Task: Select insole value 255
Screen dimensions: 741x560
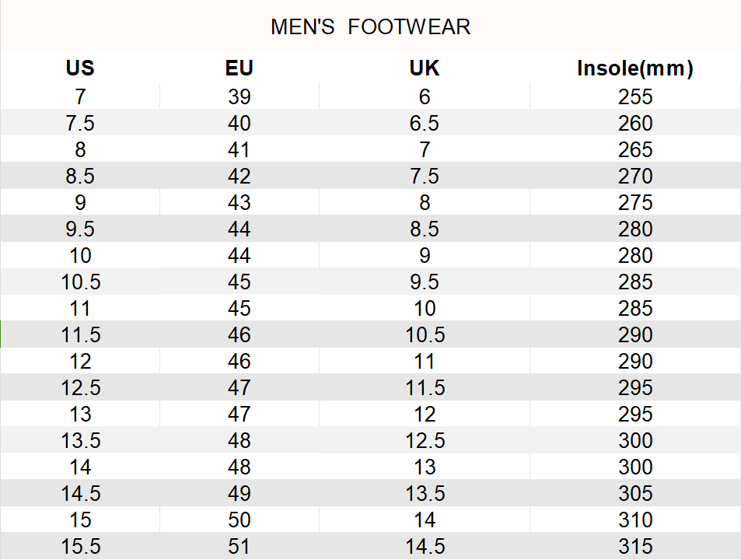Action: click(635, 97)
